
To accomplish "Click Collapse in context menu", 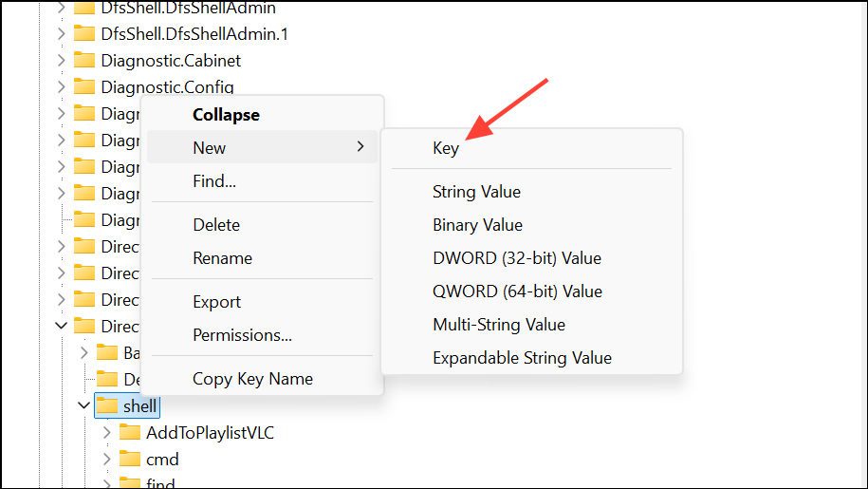I will (x=226, y=115).
